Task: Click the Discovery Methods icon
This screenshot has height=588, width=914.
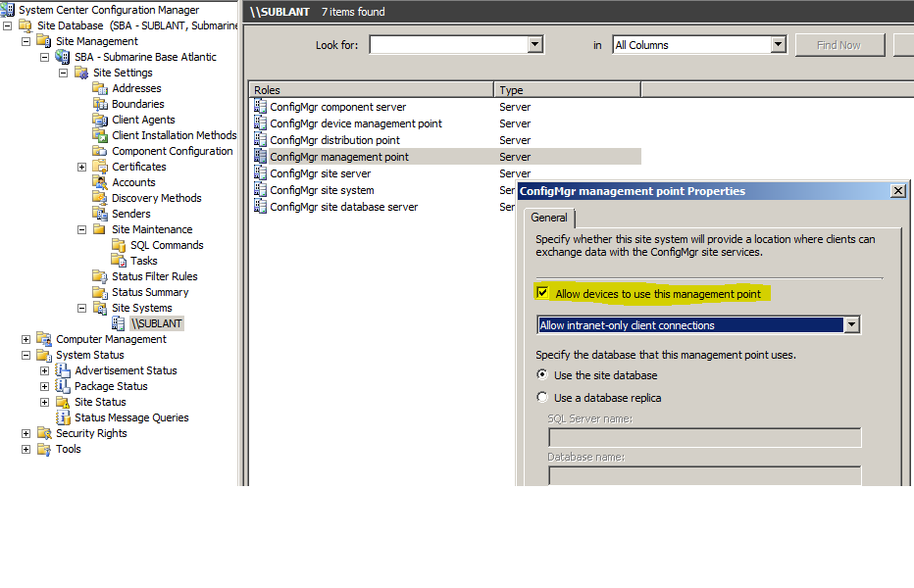Action: pos(101,197)
